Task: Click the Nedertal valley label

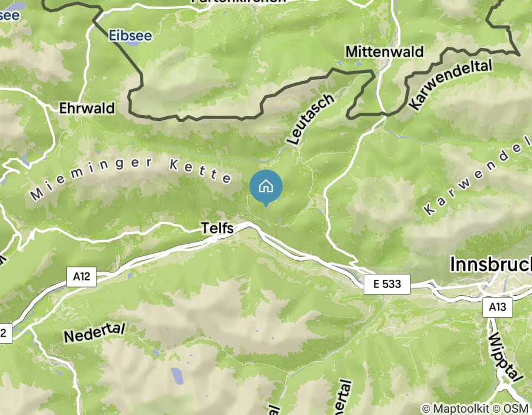Action: coord(95,333)
